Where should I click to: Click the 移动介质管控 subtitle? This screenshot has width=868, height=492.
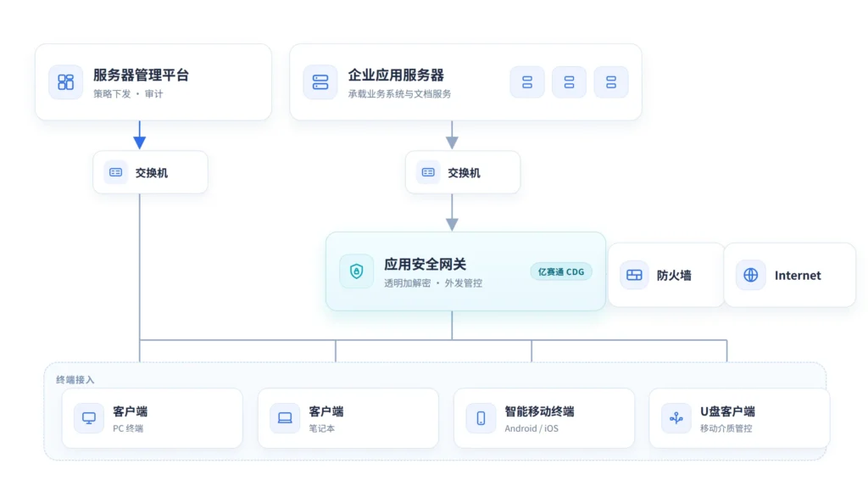726,428
